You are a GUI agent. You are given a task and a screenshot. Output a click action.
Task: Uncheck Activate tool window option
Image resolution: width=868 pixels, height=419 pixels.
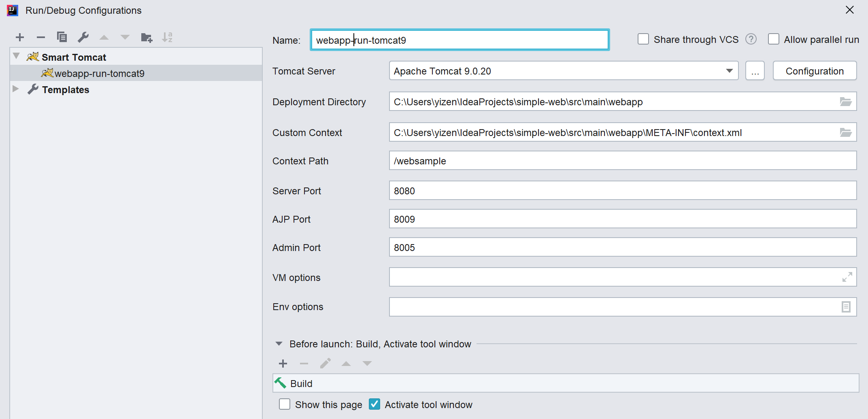374,404
